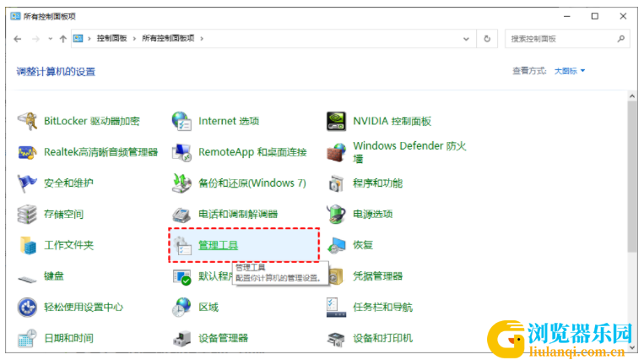The height and width of the screenshot is (360, 644).
Task: Click address bar control panel icon
Action: [x=78, y=39]
